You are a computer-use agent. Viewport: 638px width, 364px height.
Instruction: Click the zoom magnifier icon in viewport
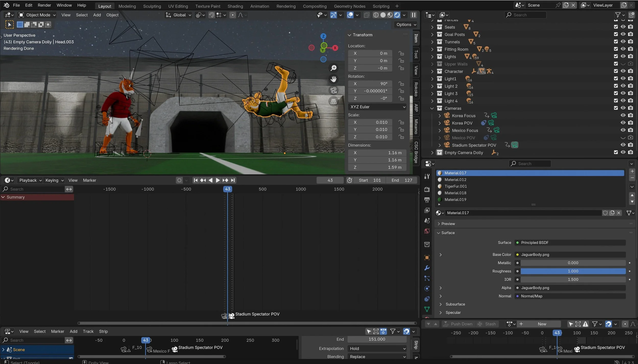coord(333,68)
